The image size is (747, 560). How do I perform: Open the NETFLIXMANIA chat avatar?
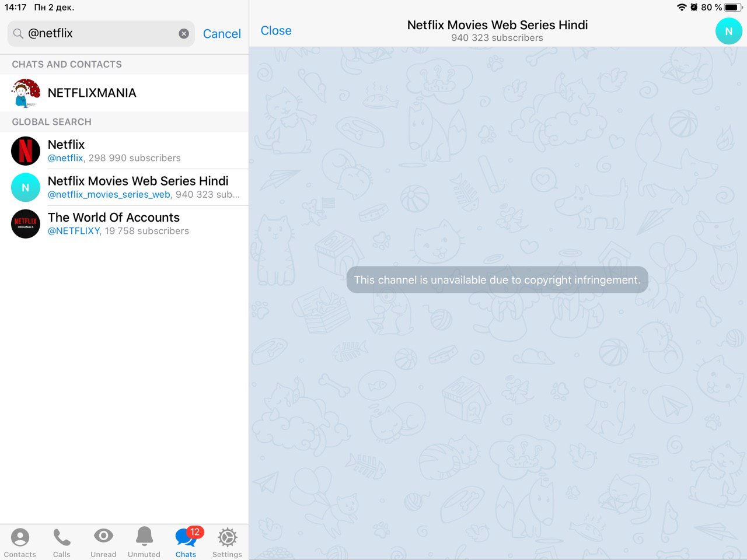tap(26, 93)
